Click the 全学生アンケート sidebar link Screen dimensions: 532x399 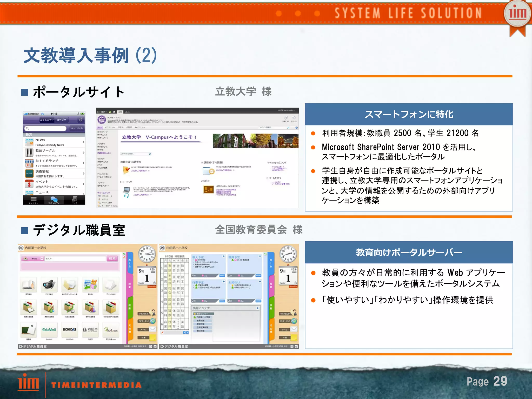coord(103,186)
